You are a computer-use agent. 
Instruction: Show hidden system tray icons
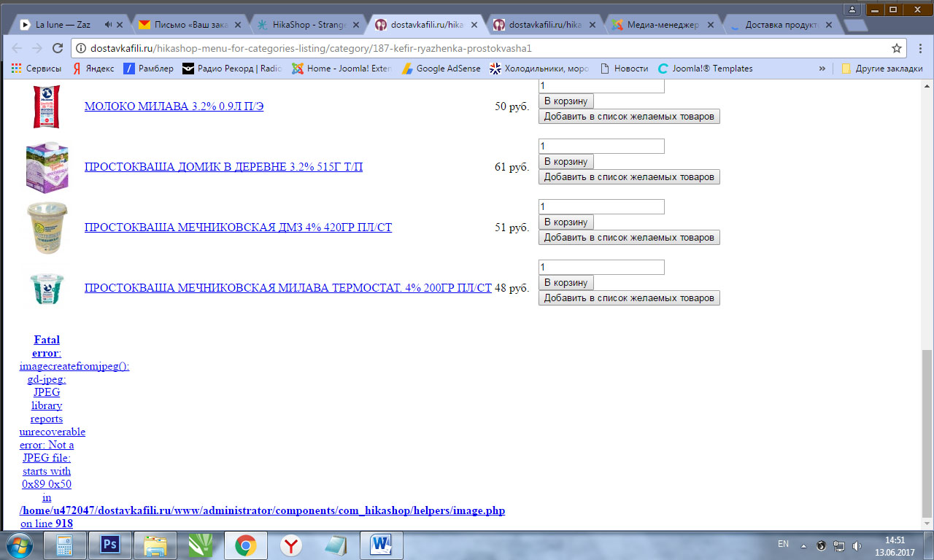point(803,545)
